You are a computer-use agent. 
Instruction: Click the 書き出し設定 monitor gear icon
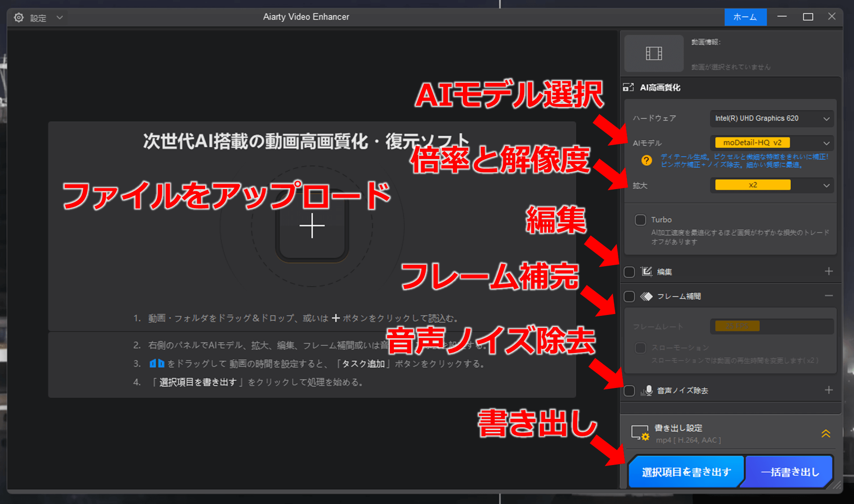(640, 433)
